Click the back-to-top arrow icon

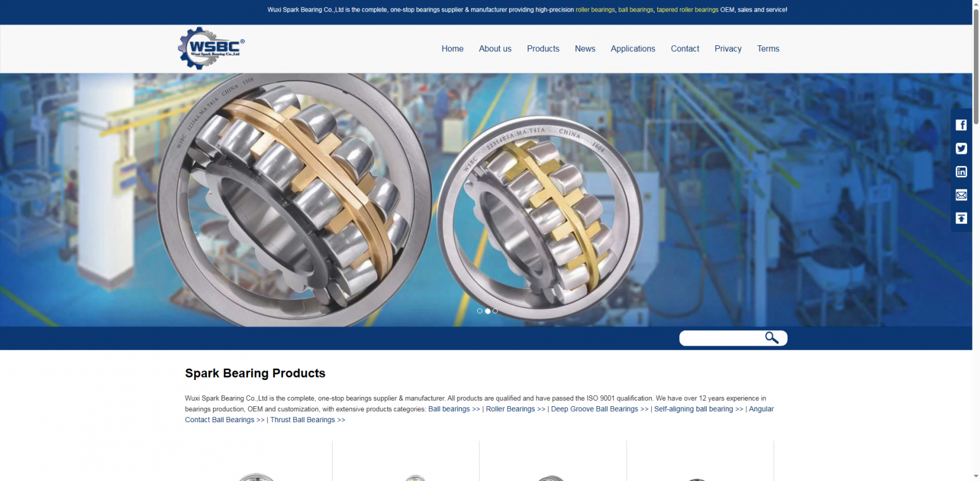961,218
